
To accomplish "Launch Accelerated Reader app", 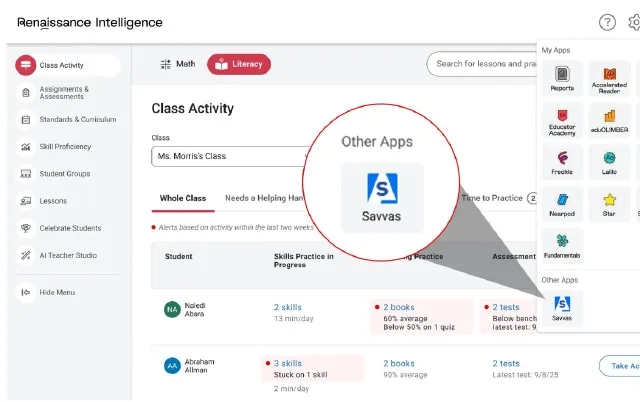I will point(609,79).
